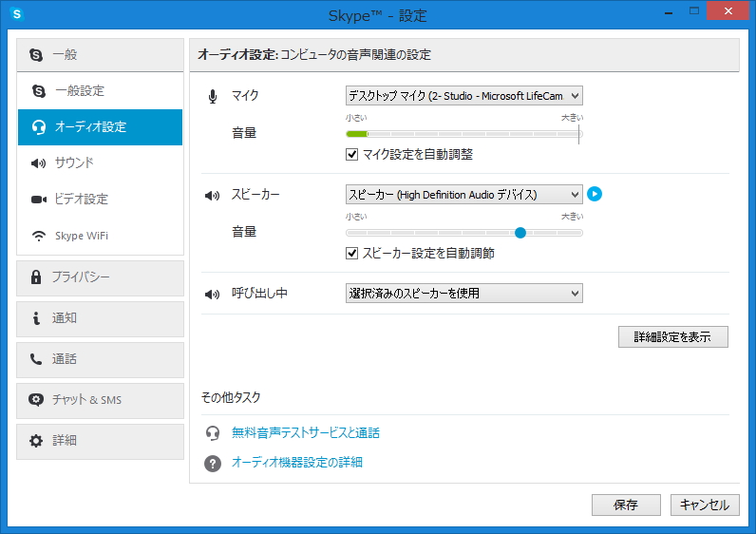
Task: Select オーディオ設定 in the sidebar
Action: 101,127
